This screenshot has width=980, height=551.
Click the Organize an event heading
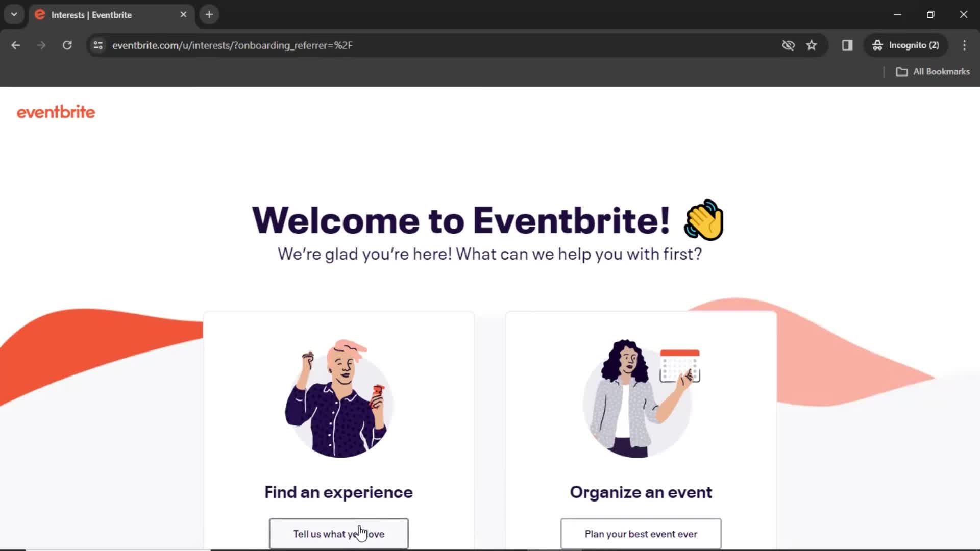pos(641,492)
